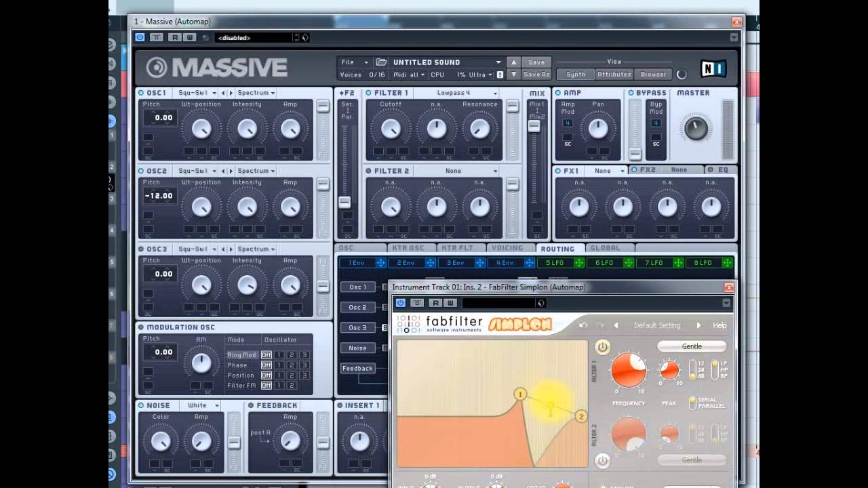Open the OSC1 Spectrum mode dropdown
This screenshot has width=868, height=488.
click(x=256, y=93)
